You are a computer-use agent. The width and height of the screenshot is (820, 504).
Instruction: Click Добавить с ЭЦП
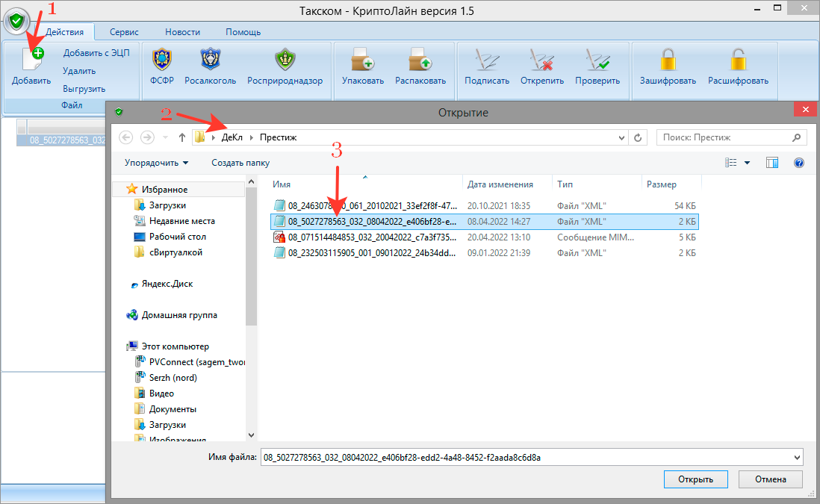click(96, 53)
